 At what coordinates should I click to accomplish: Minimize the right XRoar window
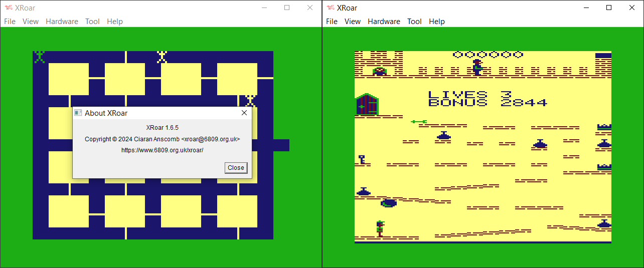point(586,8)
